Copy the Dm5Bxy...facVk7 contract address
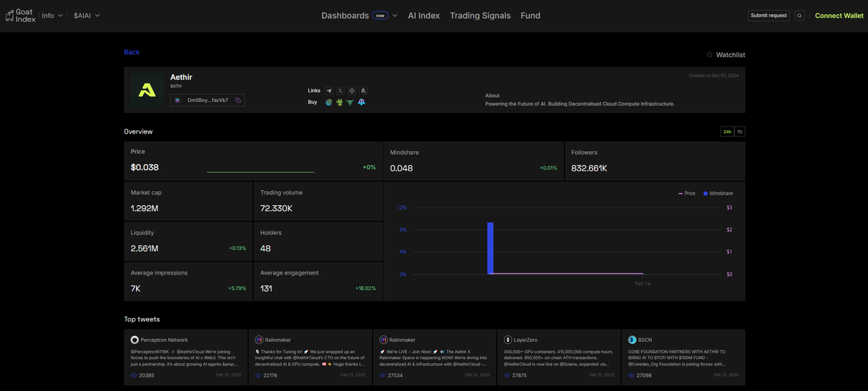 [238, 100]
